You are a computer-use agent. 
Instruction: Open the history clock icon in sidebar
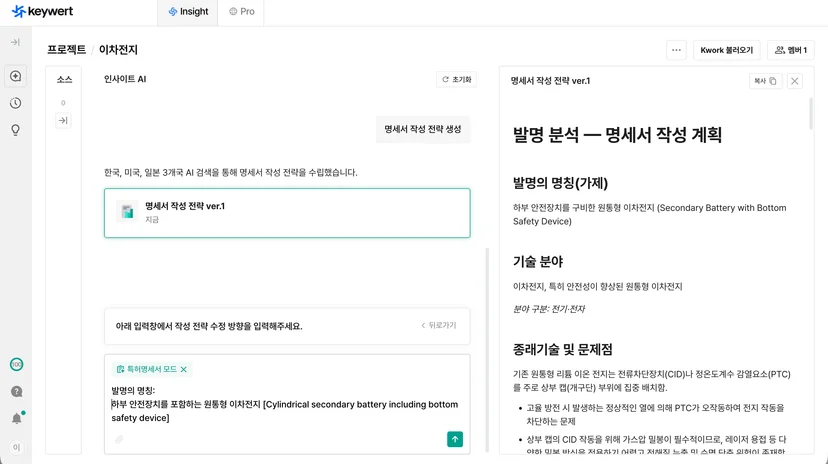(x=16, y=103)
